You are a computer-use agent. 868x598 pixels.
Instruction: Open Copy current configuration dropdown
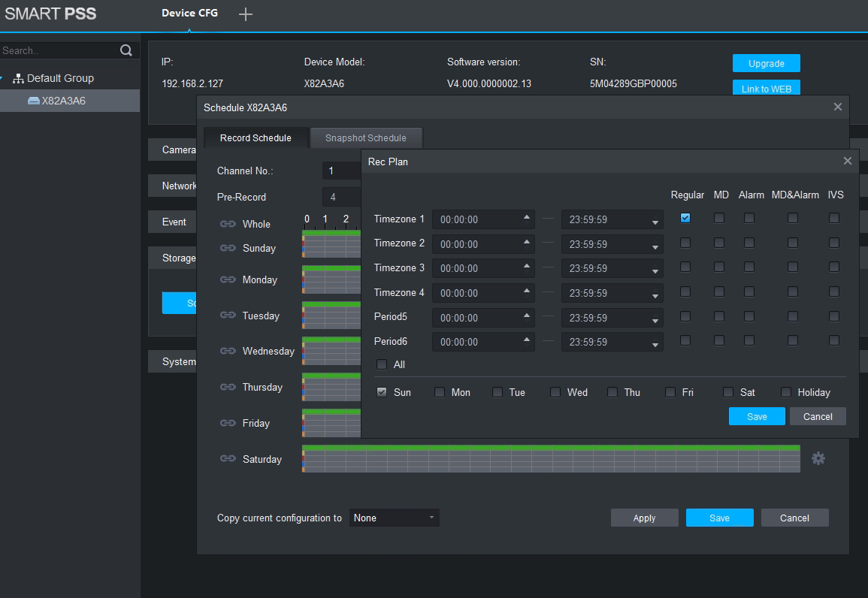394,518
